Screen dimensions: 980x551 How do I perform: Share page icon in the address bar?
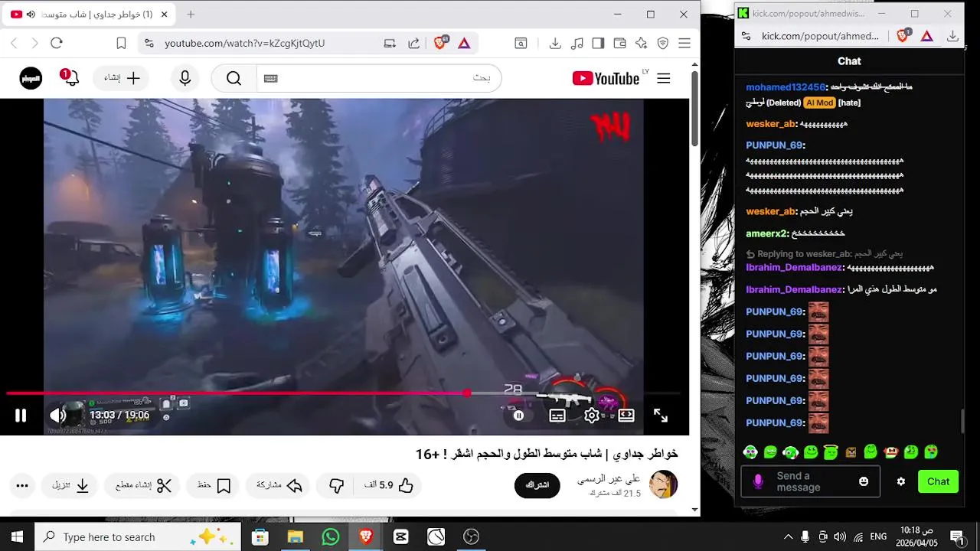414,44
